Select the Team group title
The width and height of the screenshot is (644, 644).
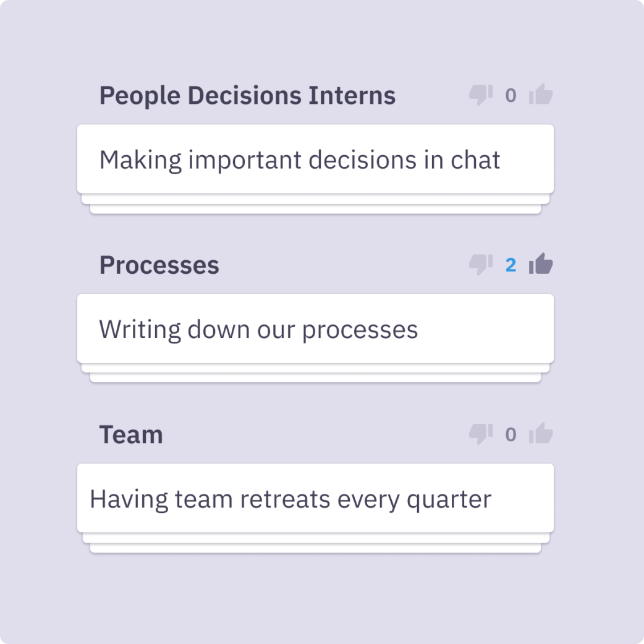pos(131,434)
